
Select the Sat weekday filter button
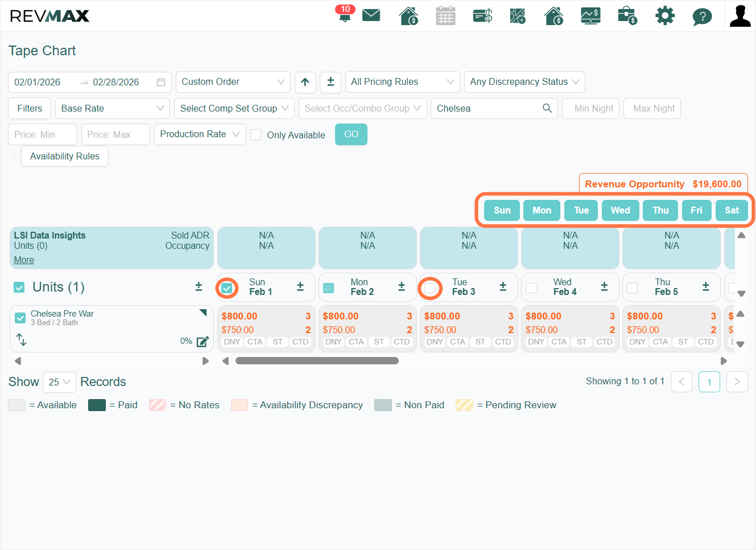tap(732, 210)
